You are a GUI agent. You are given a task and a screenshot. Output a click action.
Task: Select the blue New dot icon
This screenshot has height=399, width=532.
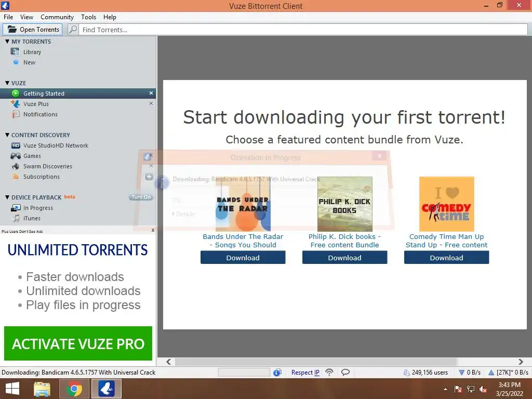pyautogui.click(x=16, y=62)
